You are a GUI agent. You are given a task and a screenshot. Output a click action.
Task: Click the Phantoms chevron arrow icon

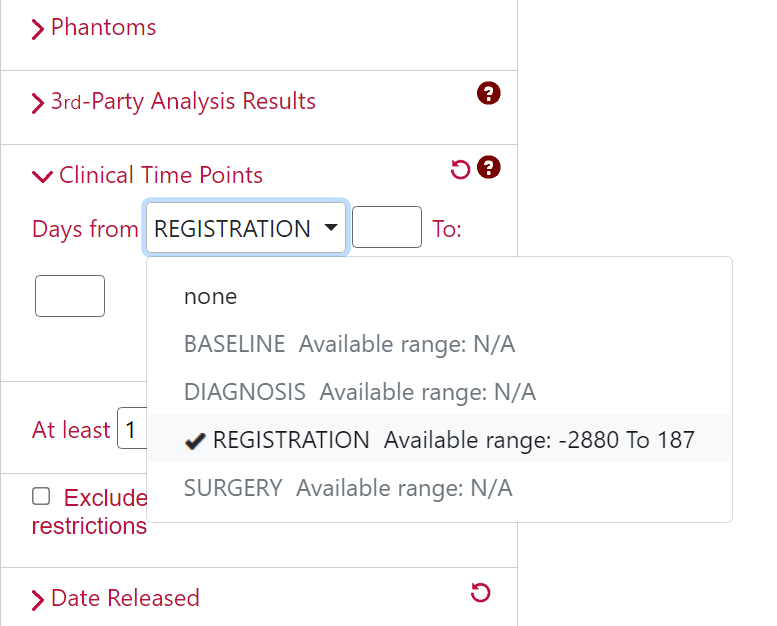pos(38,29)
